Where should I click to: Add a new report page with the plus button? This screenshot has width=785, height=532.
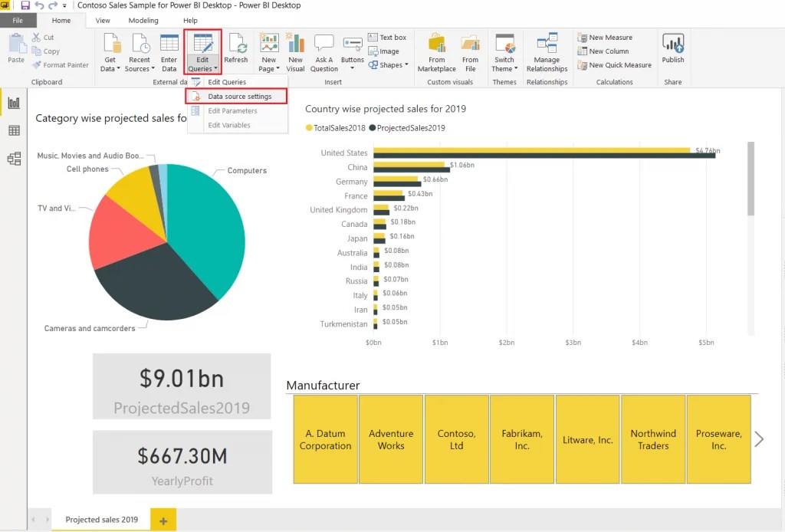click(x=163, y=519)
